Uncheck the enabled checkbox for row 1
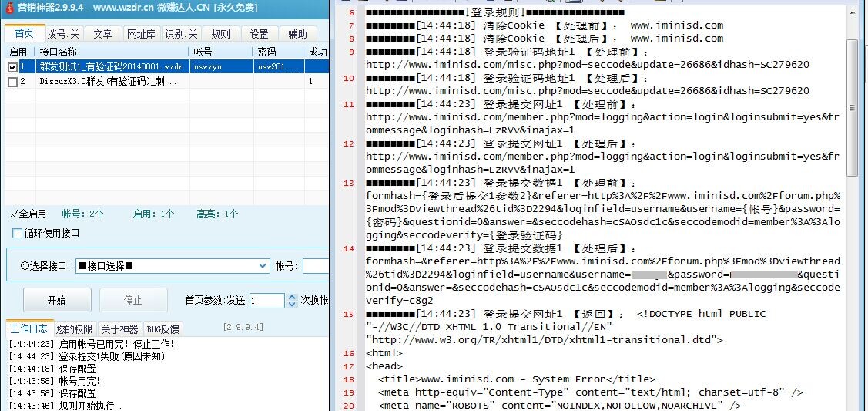Image resolution: width=868 pixels, height=411 pixels. tap(12, 67)
